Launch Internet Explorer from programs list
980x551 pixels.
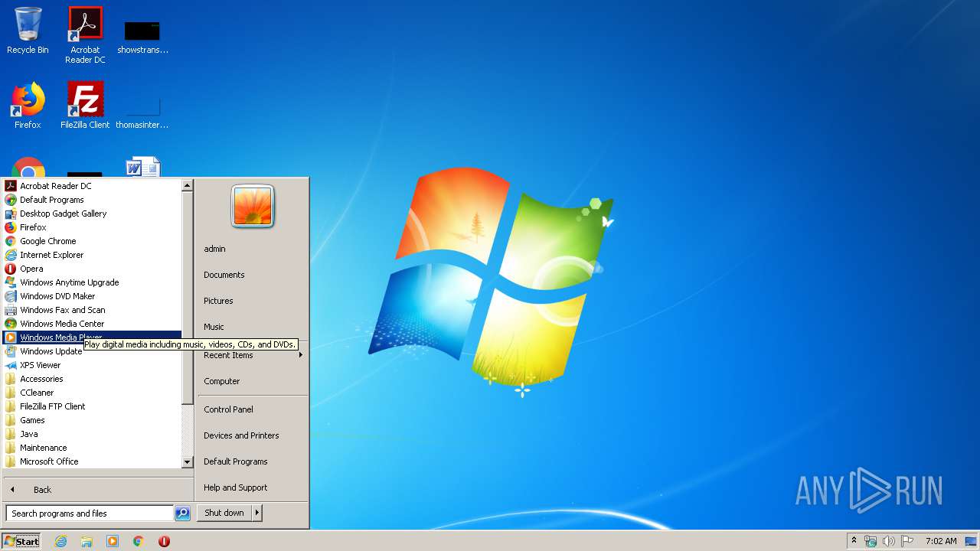(x=93, y=255)
